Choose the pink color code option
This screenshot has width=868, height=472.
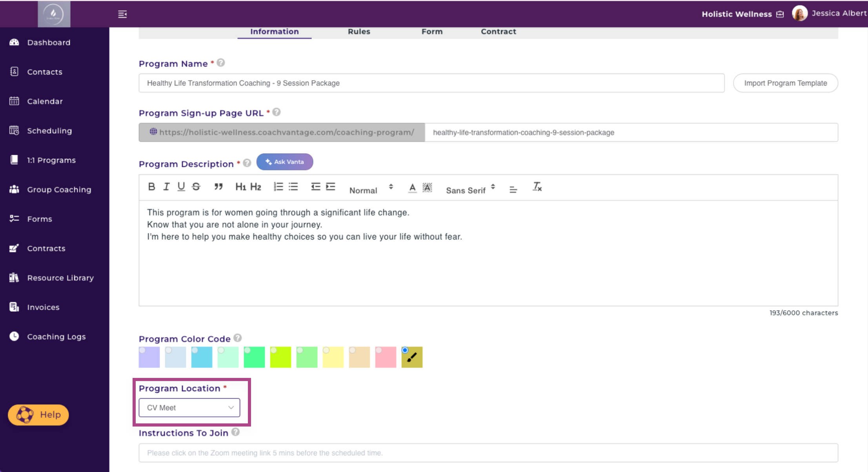pyautogui.click(x=379, y=350)
